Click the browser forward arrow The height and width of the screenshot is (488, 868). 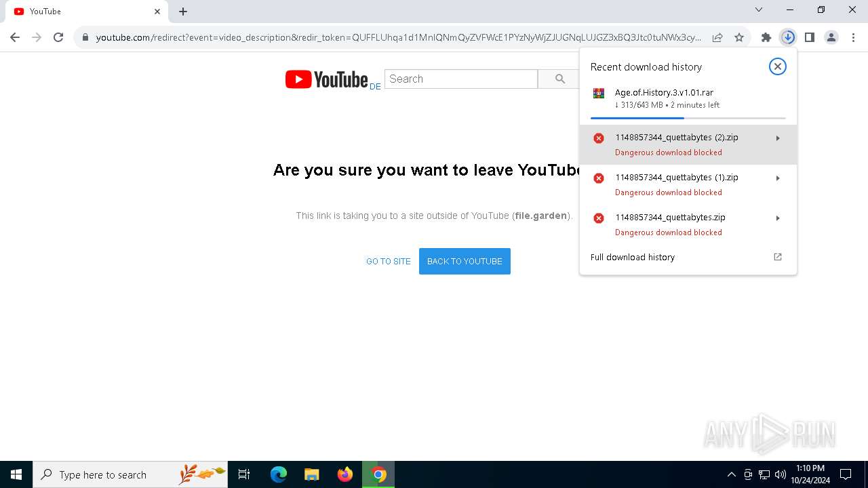pos(37,37)
